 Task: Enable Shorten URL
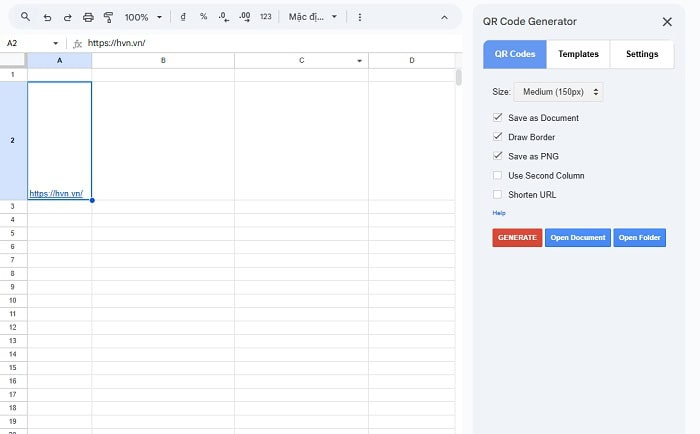pyautogui.click(x=497, y=194)
